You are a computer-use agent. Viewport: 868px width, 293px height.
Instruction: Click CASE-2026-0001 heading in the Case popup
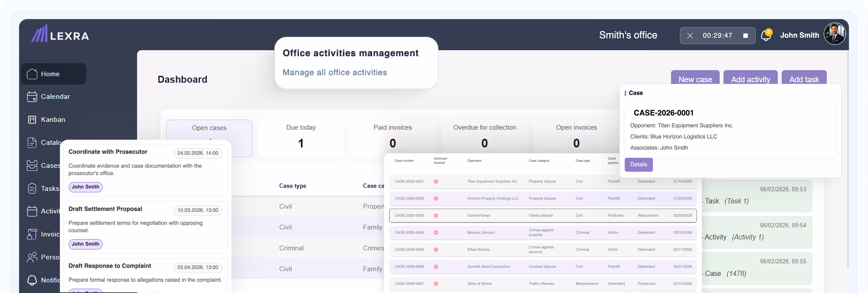point(663,113)
